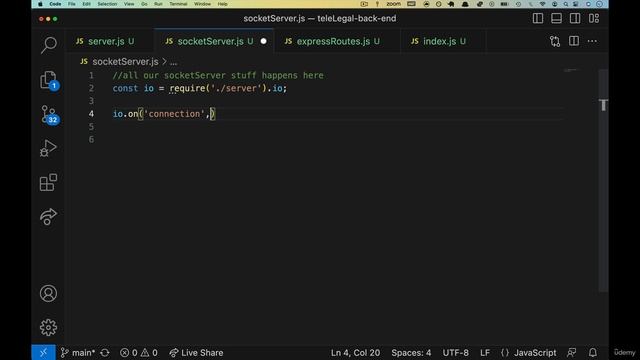The height and width of the screenshot is (360, 640).
Task: Open the Go menu
Action: pyautogui.click(x=144, y=4)
